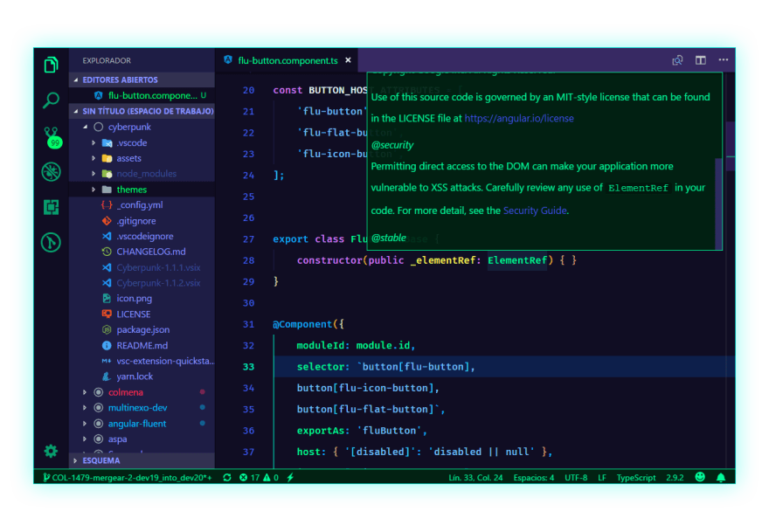Click the lightning bolt status icon

tap(290, 477)
